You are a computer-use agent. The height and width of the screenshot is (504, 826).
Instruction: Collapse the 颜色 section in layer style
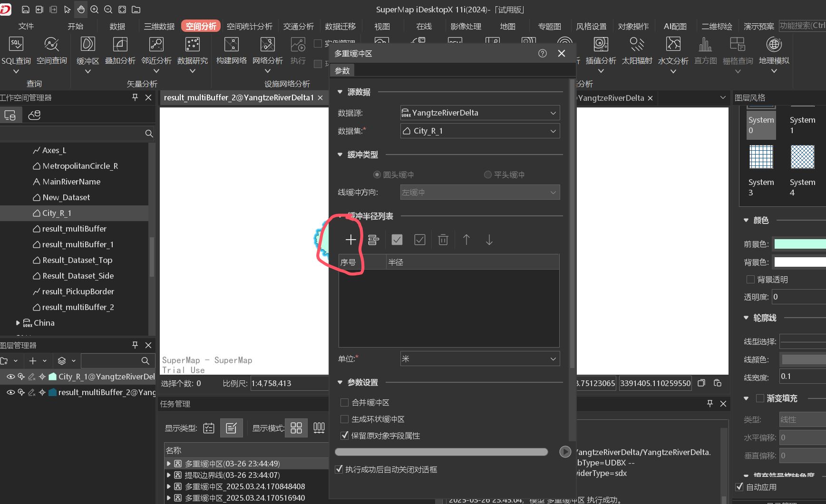click(746, 220)
